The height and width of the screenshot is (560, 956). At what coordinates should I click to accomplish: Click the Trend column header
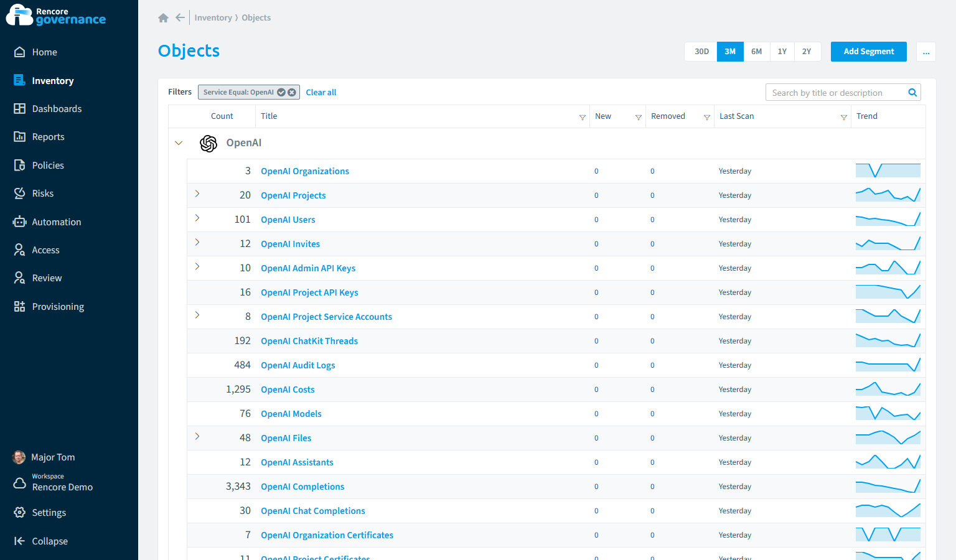click(x=867, y=116)
